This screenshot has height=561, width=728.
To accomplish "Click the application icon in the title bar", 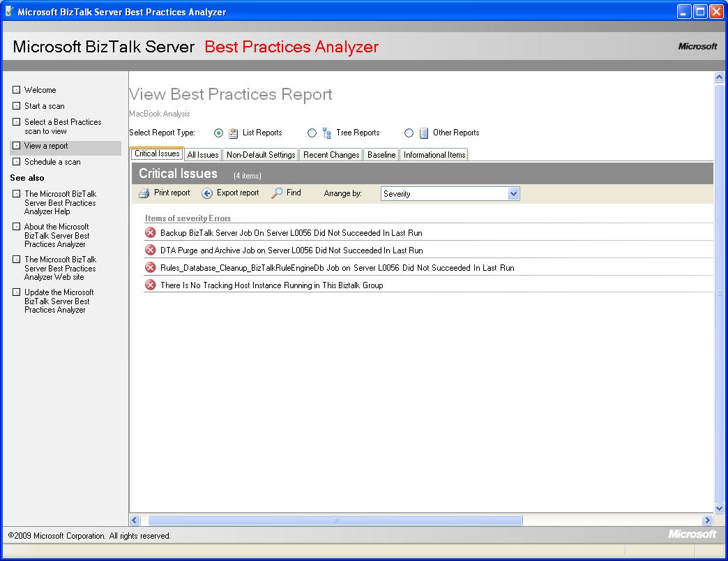I will tap(9, 11).
